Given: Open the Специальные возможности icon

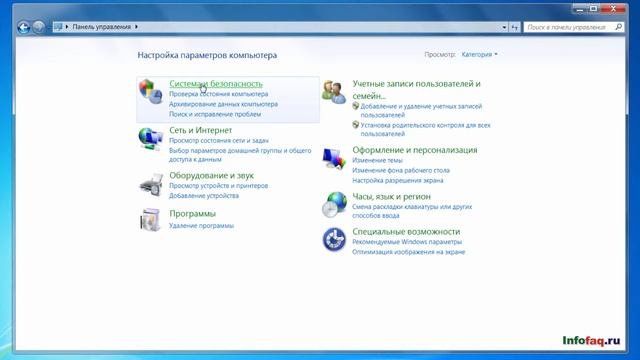Looking at the screenshot, I should point(334,239).
